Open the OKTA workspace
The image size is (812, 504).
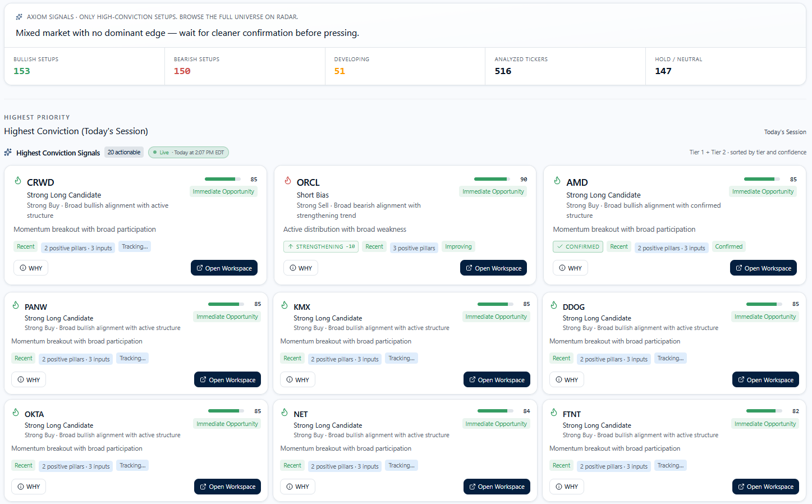227,487
